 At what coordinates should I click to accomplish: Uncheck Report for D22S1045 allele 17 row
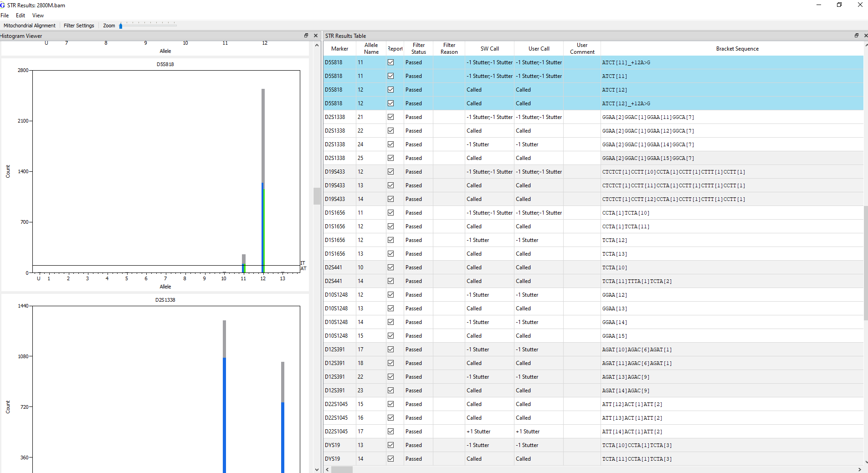click(391, 432)
